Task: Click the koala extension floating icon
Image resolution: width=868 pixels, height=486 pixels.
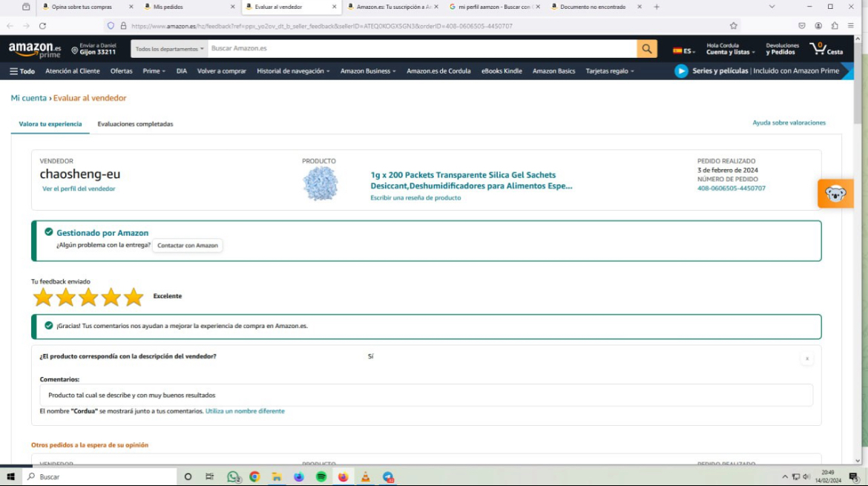Action: coord(835,194)
